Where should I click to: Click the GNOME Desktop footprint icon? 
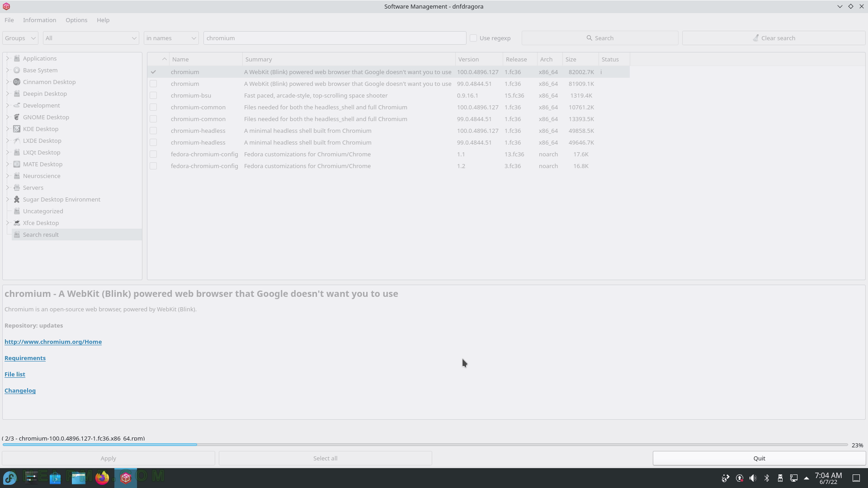17,117
